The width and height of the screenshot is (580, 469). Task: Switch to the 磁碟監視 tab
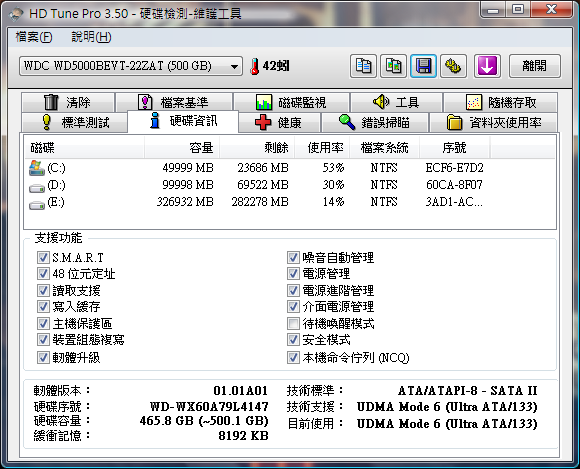[291, 102]
